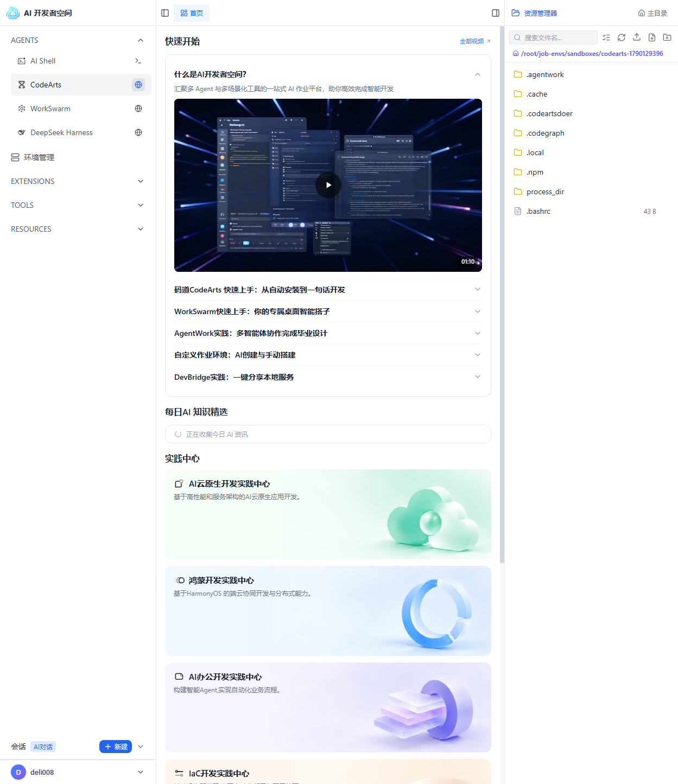The height and width of the screenshot is (784, 678).
Task: Click the deli008 user avatar
Action: [x=18, y=772]
